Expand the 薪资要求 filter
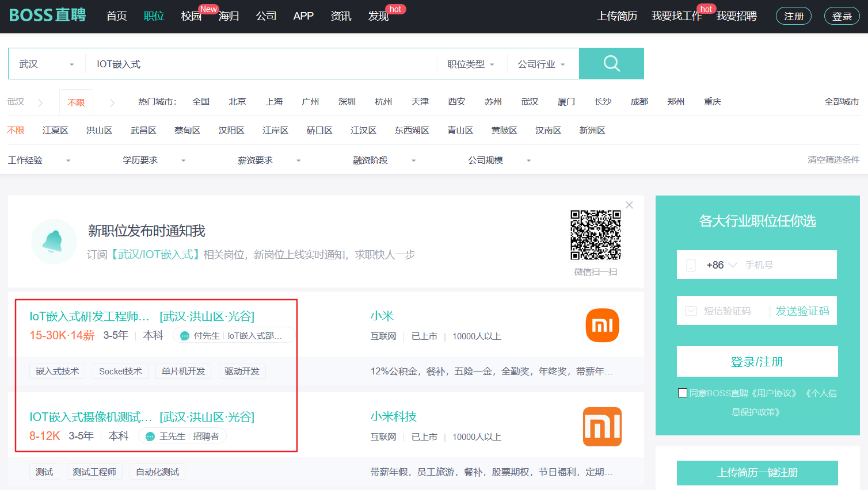 point(269,160)
